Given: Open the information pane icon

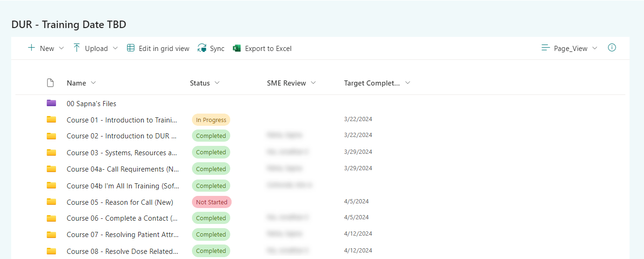Looking at the screenshot, I should 612,48.
